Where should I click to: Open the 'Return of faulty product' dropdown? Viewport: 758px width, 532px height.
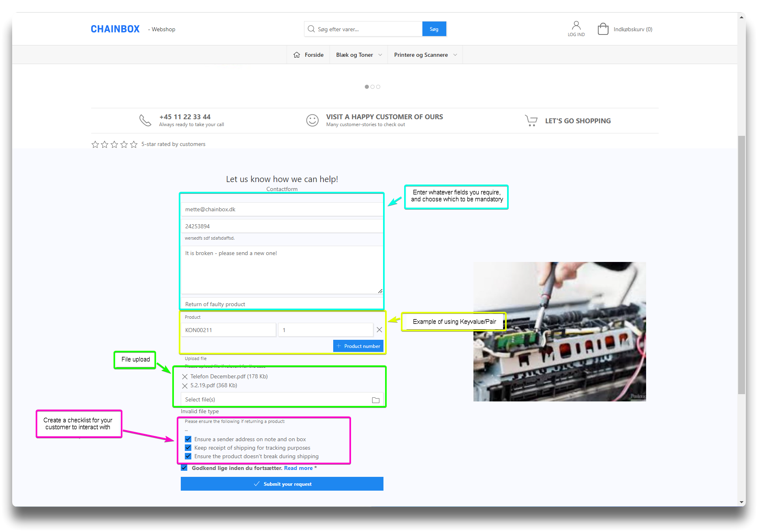282,304
